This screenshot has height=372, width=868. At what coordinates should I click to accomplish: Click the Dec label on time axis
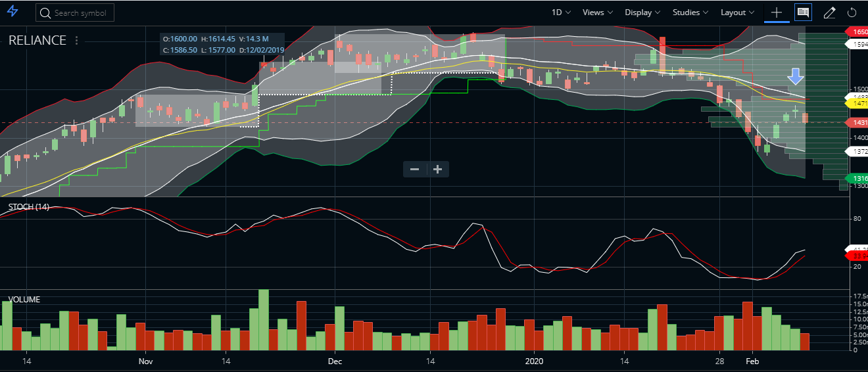point(335,361)
